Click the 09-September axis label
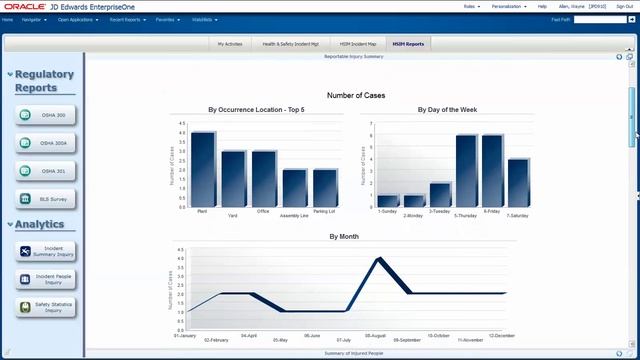 (x=407, y=340)
